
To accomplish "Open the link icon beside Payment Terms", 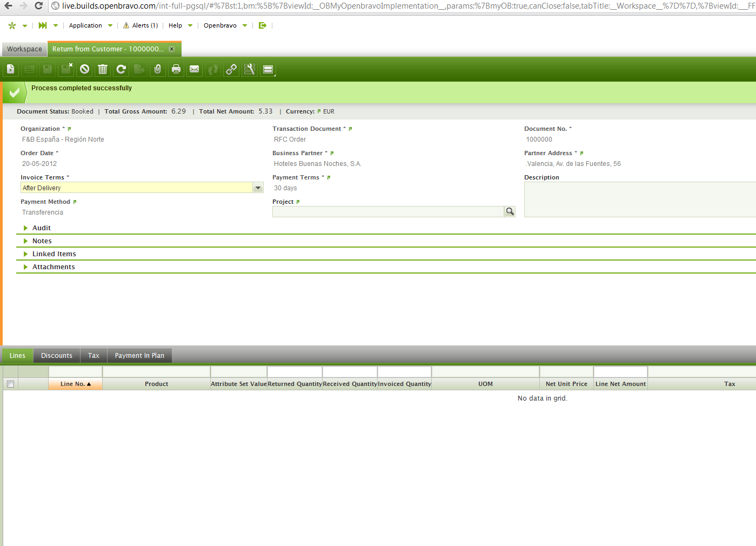I will click(x=329, y=177).
